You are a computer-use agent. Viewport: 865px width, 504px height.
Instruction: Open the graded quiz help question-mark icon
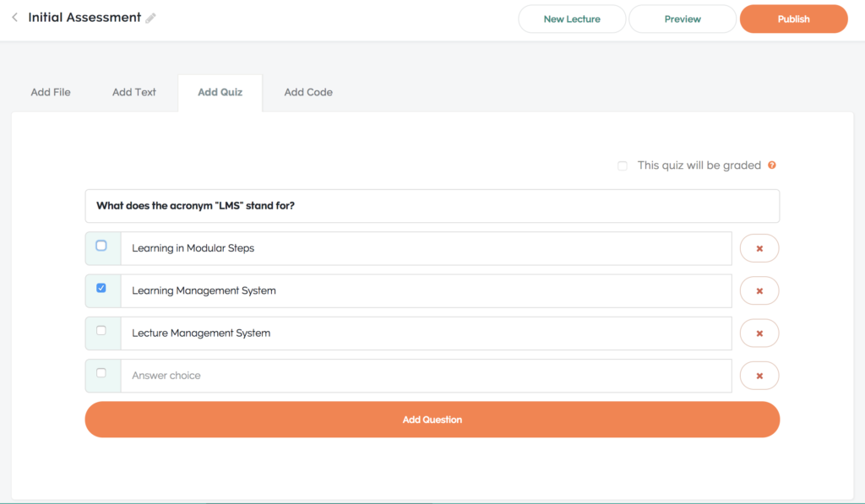tap(772, 165)
